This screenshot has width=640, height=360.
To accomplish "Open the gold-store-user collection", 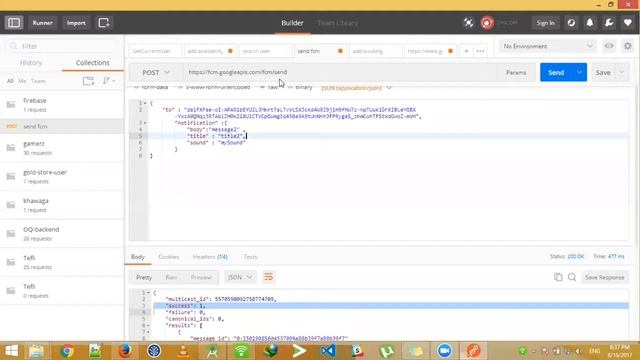I will 62,176.
